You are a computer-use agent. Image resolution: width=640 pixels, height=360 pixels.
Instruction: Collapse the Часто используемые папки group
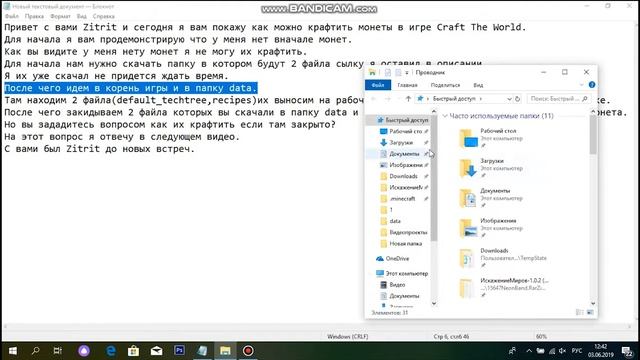pyautogui.click(x=445, y=116)
